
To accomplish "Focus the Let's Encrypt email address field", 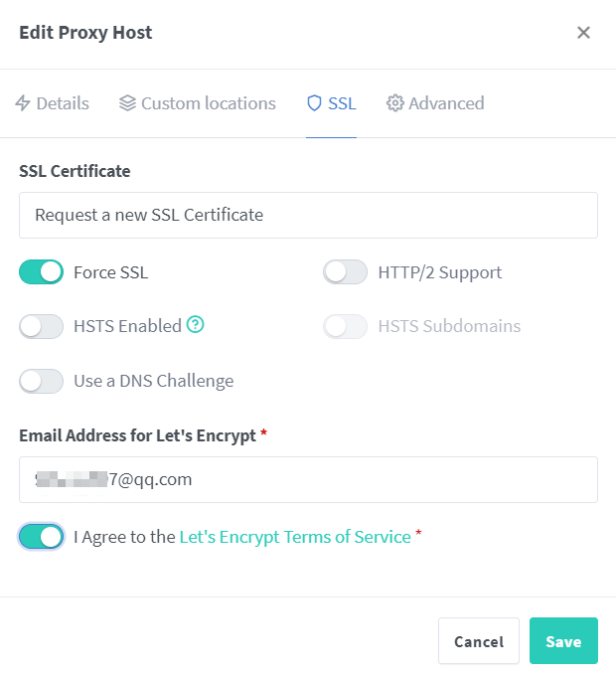I will pos(308,479).
